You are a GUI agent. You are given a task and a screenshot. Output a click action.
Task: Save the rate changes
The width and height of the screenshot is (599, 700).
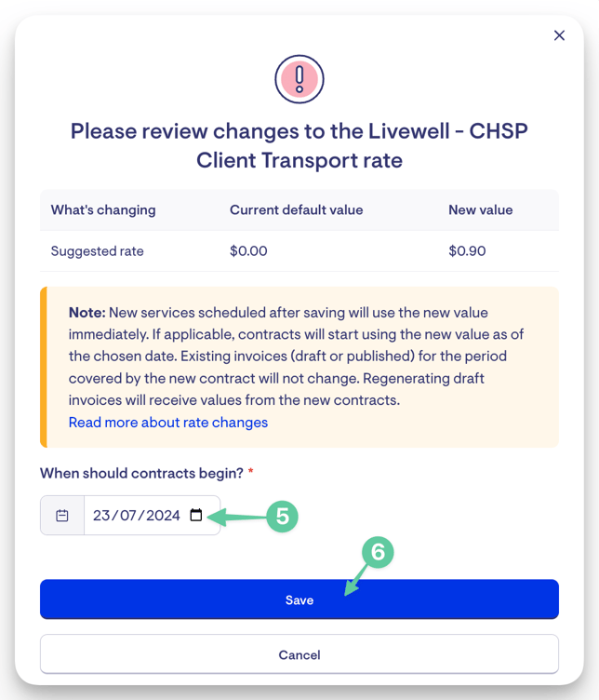pyautogui.click(x=299, y=599)
